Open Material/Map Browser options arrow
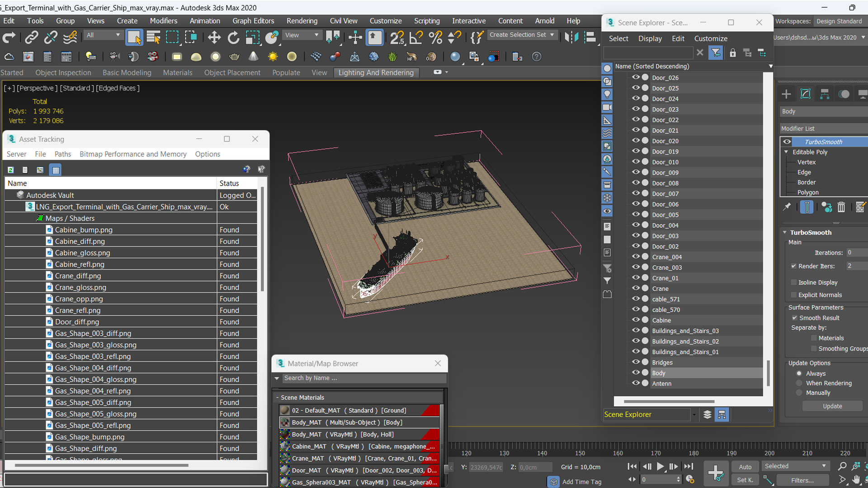 (277, 378)
